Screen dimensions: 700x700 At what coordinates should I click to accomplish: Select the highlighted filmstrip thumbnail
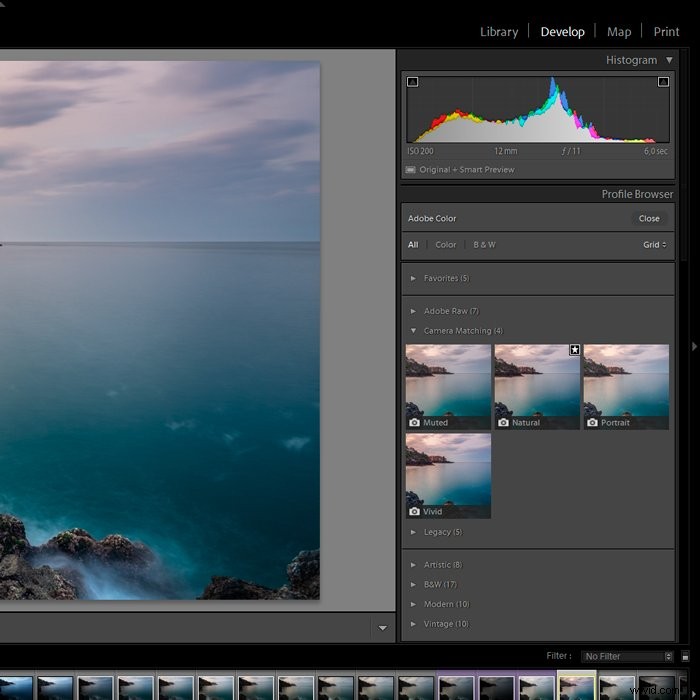[x=576, y=686]
